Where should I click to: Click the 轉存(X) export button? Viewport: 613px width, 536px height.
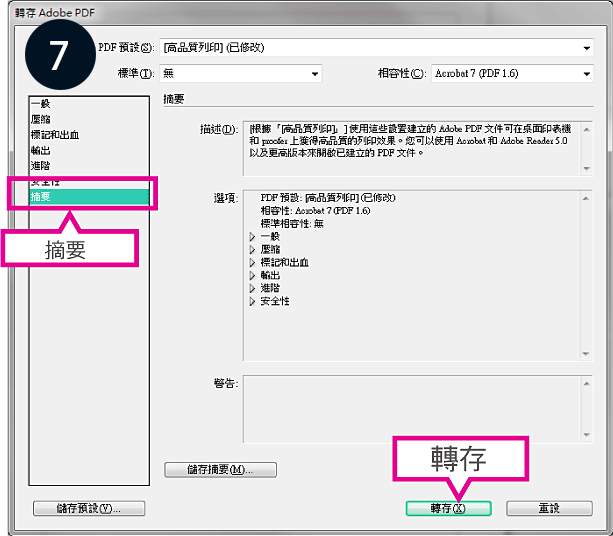(x=448, y=508)
